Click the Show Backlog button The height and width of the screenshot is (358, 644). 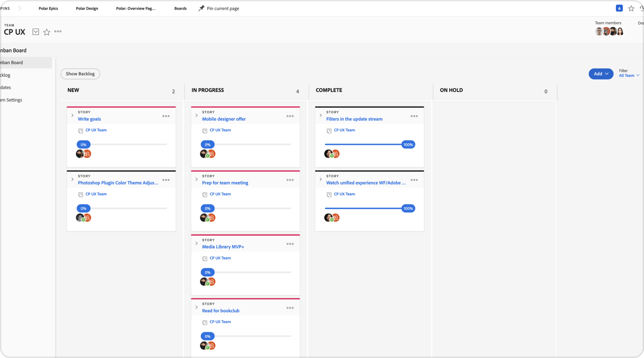pos(80,74)
